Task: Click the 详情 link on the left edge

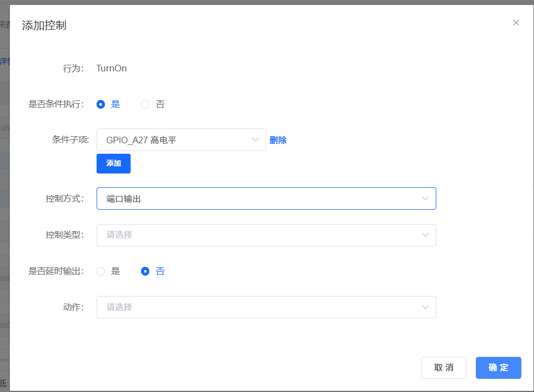Action: point(4,61)
